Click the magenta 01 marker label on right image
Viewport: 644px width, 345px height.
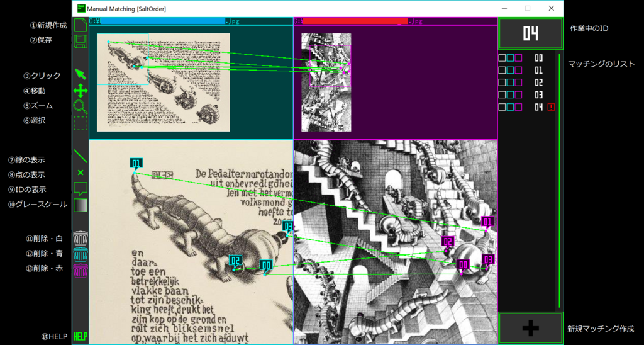tap(487, 222)
